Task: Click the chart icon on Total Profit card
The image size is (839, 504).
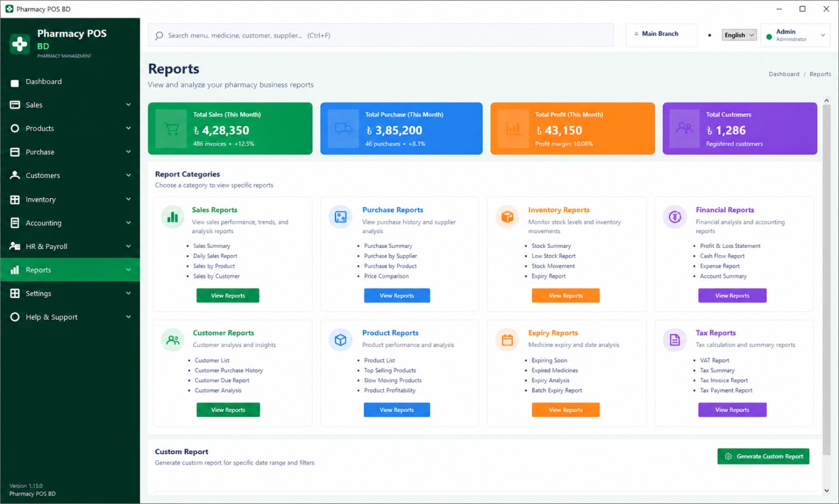Action: pos(513,129)
